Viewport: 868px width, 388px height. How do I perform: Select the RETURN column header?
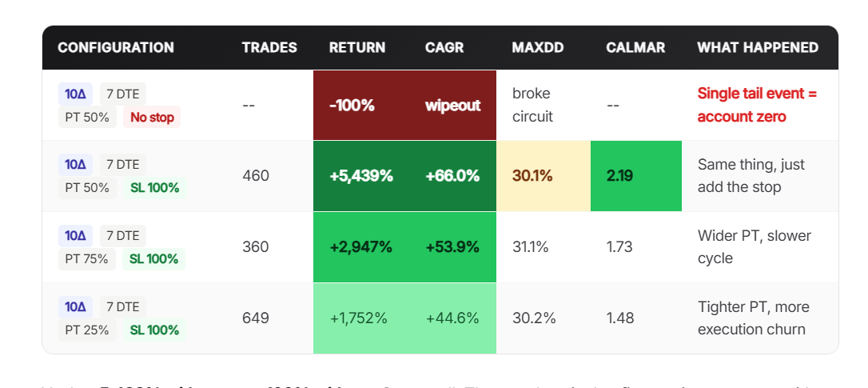click(356, 47)
